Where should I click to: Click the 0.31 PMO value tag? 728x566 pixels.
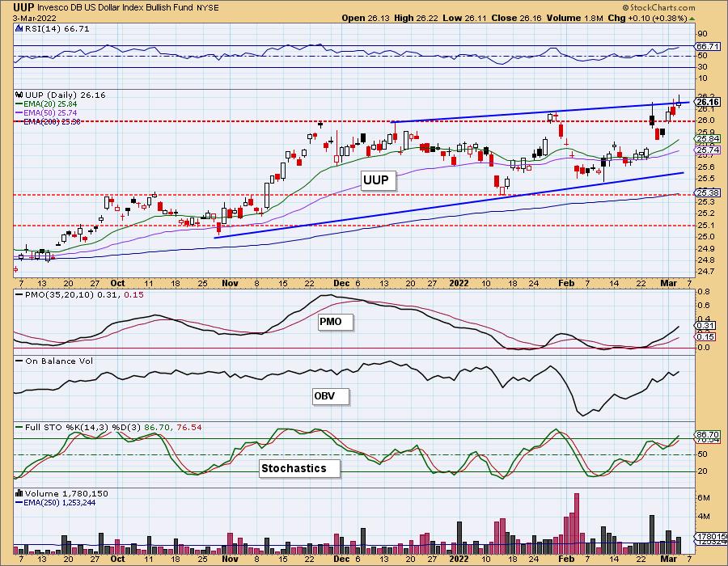pos(704,326)
